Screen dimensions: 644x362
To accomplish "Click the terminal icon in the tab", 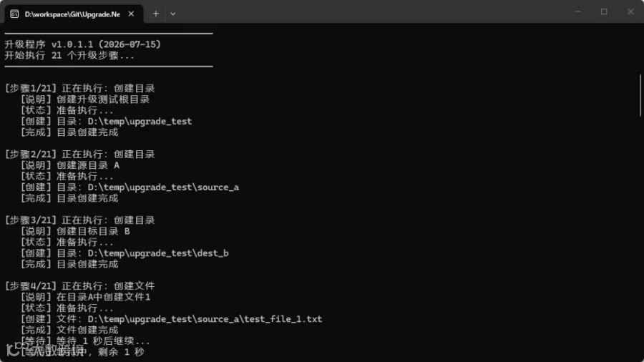I will 14,14.
